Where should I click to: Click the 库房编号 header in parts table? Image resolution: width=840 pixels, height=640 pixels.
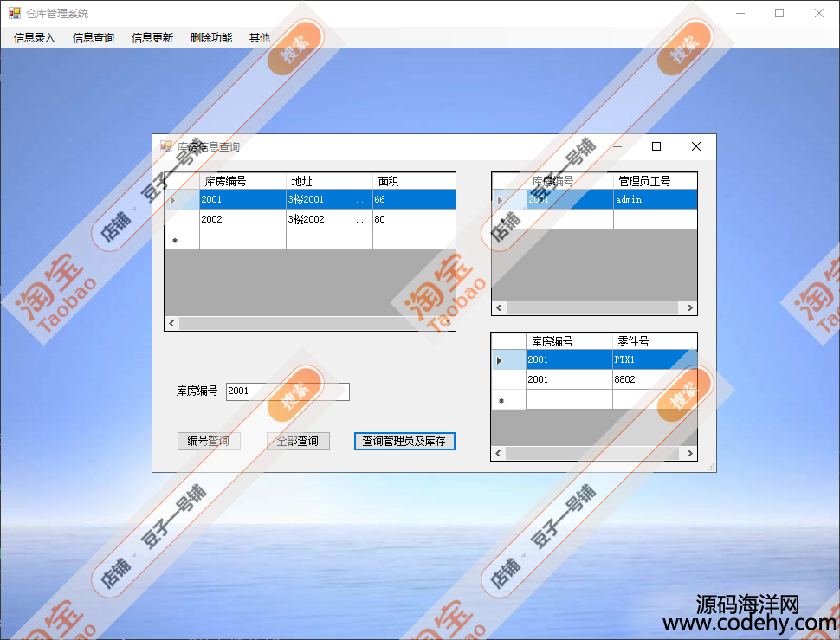tap(569, 341)
